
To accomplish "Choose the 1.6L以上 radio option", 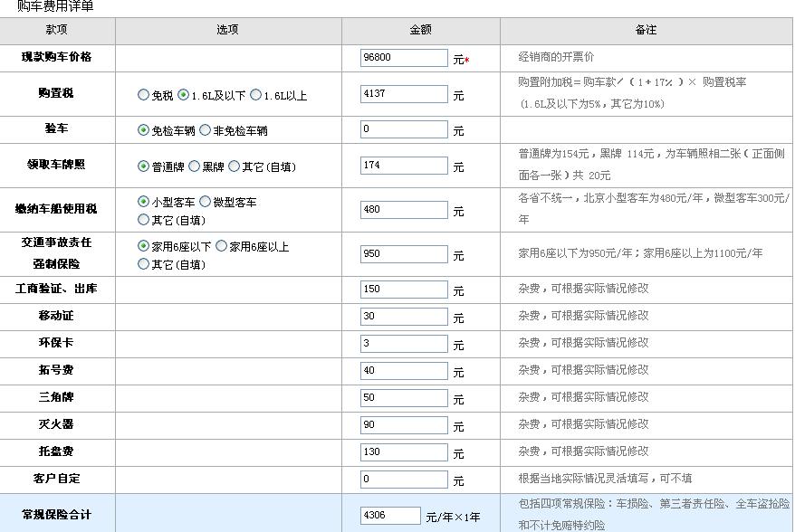I will pyautogui.click(x=256, y=95).
